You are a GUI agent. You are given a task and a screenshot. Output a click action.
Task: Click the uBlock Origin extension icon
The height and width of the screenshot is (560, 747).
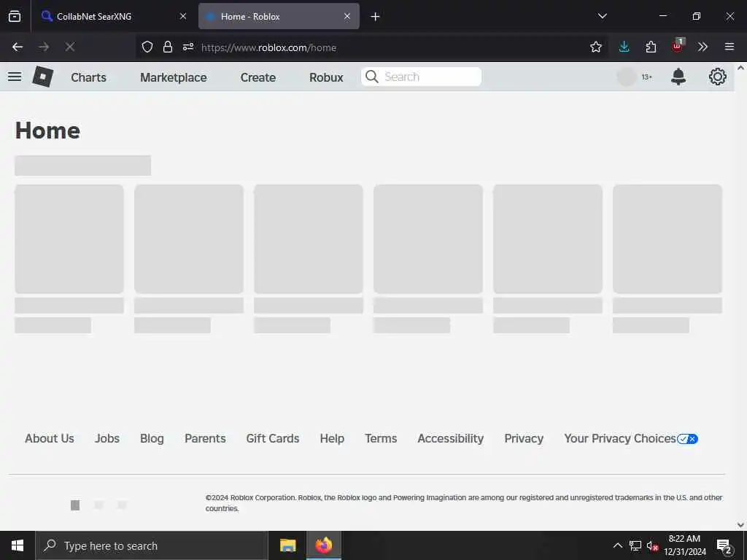pyautogui.click(x=678, y=46)
